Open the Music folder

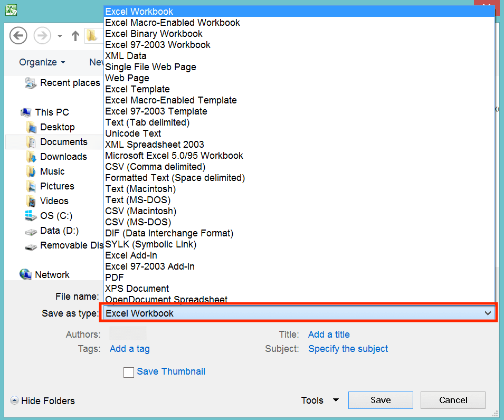pyautogui.click(x=52, y=171)
